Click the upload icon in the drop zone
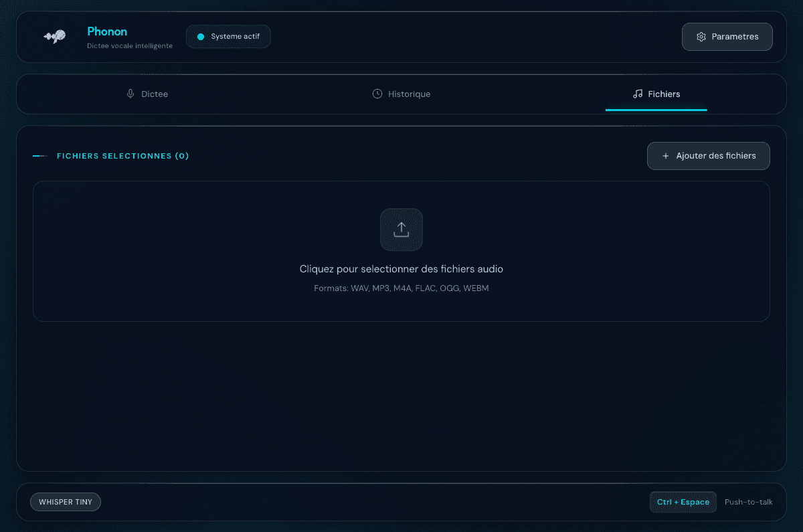 [x=401, y=230]
